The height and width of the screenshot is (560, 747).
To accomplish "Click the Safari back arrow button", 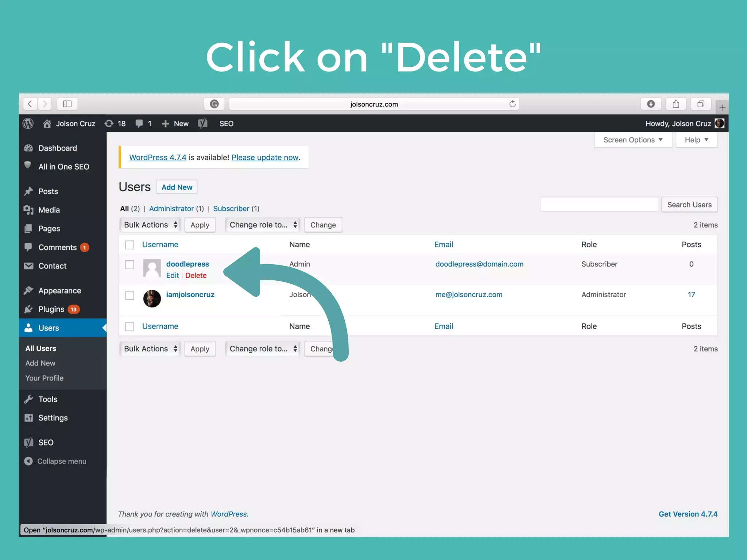I will (30, 104).
